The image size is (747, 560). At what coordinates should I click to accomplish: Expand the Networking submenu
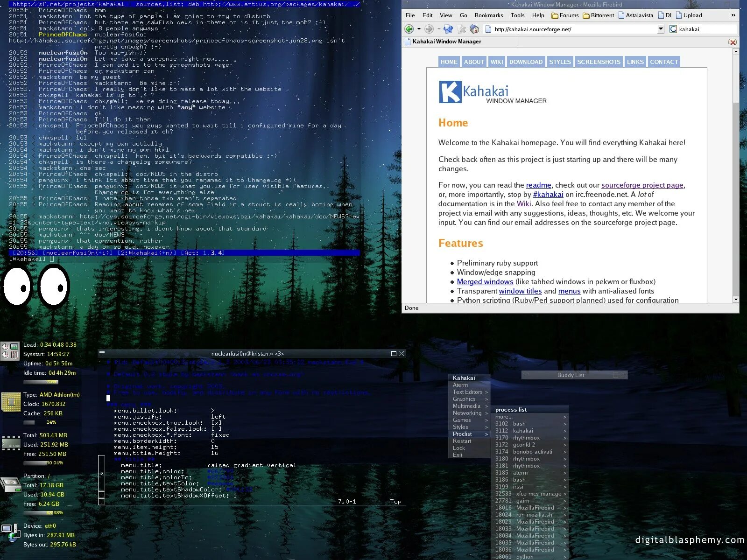pyautogui.click(x=470, y=413)
